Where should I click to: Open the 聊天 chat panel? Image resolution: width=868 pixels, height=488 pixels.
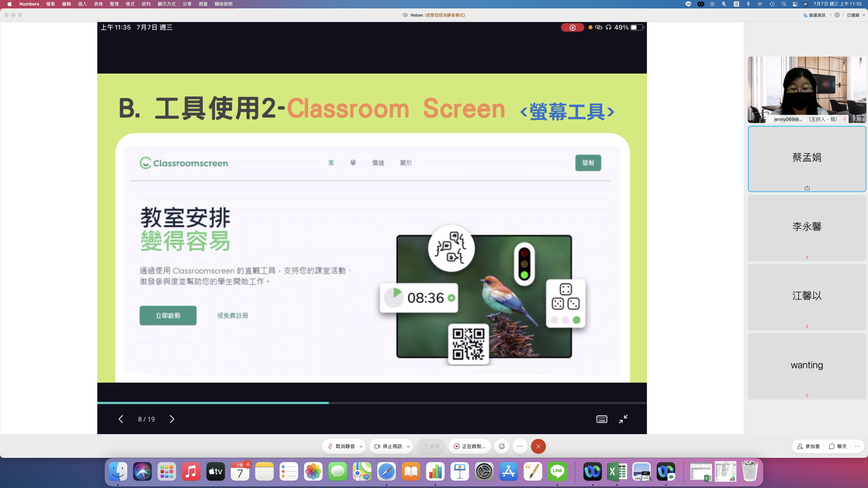(x=838, y=446)
